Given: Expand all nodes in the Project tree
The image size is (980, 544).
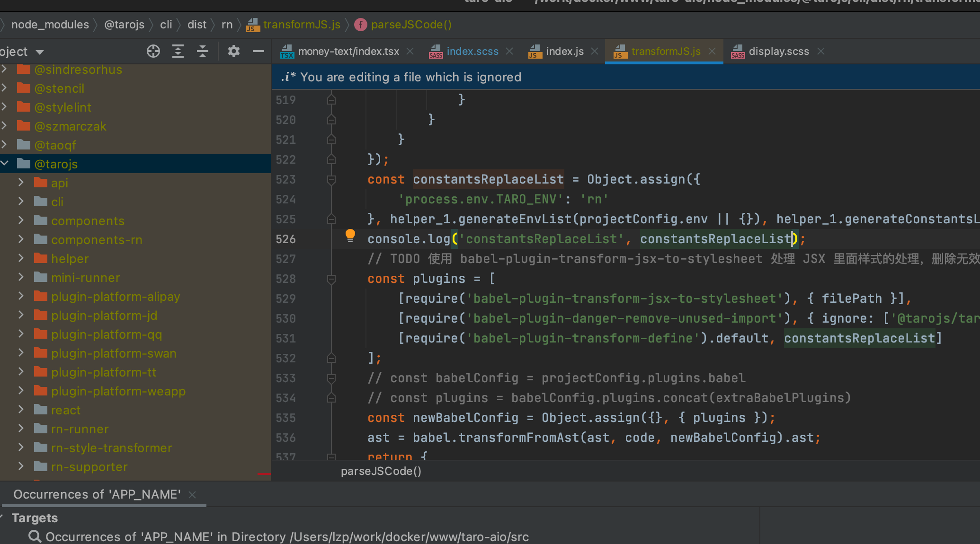Looking at the screenshot, I should click(x=178, y=51).
